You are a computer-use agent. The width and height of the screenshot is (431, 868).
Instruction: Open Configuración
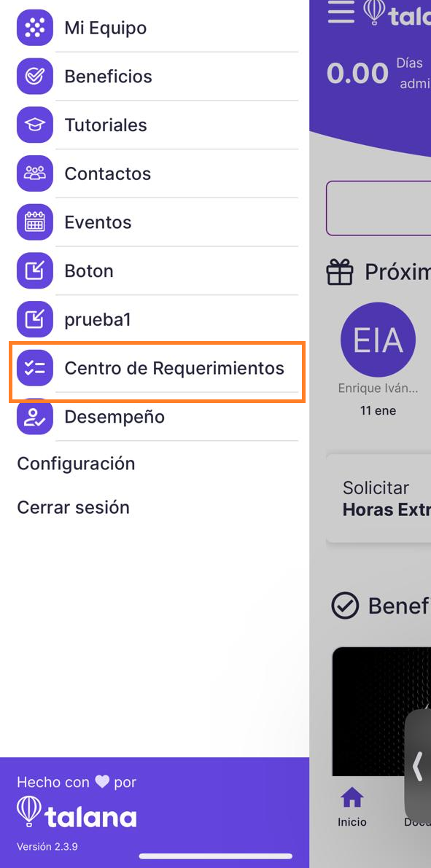(76, 464)
